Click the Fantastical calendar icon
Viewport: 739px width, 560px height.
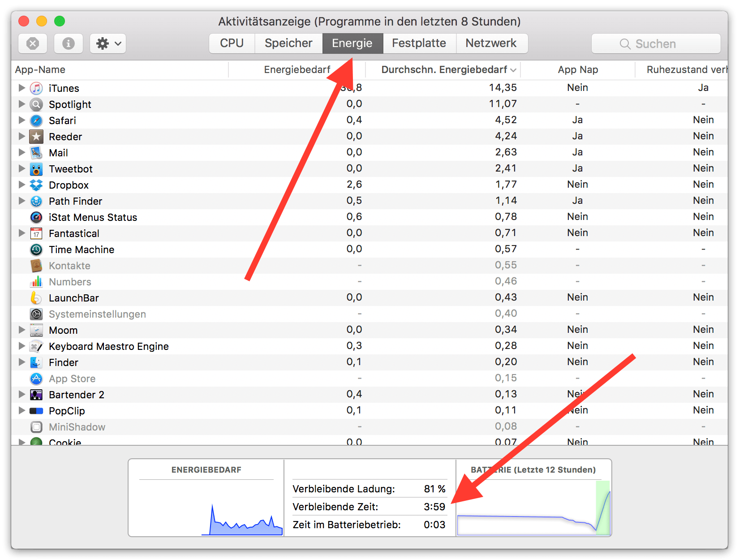coord(36,233)
